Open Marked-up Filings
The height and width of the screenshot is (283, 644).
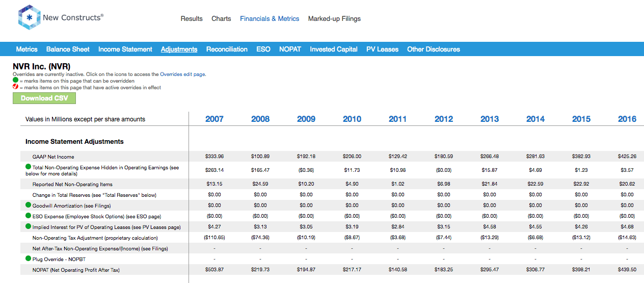pos(334,18)
